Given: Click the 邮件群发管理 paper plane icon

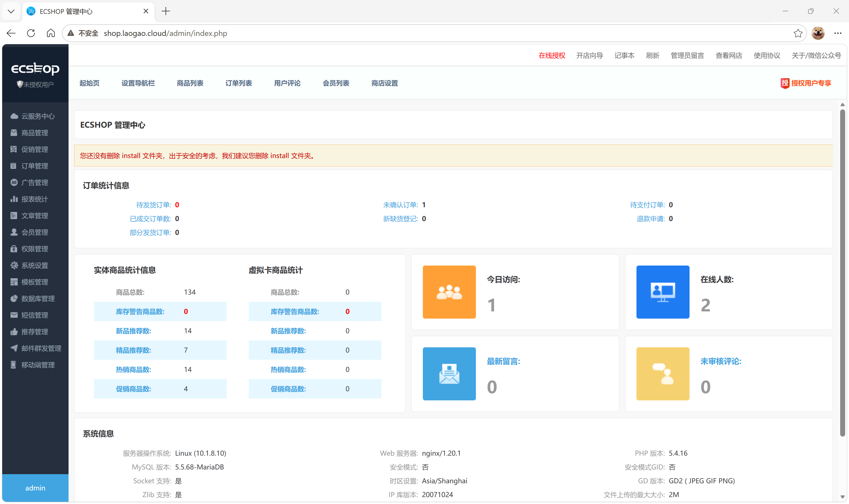Looking at the screenshot, I should point(14,348).
